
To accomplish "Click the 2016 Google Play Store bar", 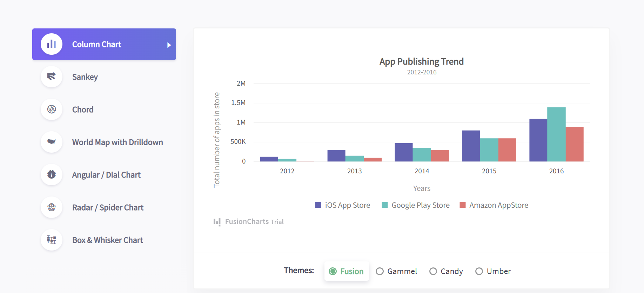I will pos(556,134).
